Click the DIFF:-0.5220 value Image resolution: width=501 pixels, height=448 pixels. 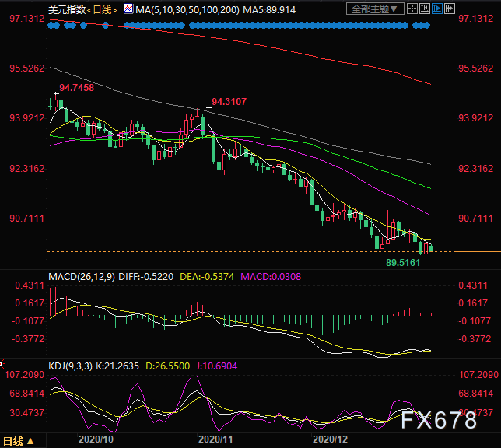pos(146,277)
